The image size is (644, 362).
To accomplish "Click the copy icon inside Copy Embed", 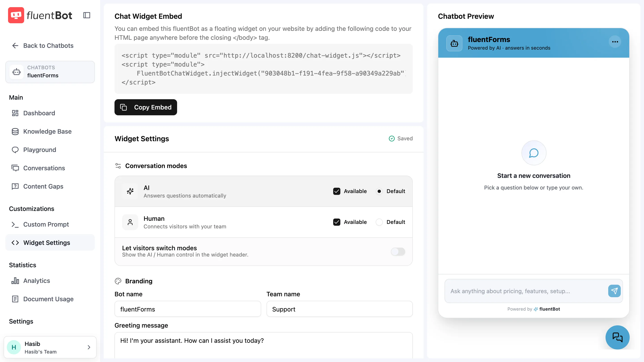I will click(x=123, y=107).
